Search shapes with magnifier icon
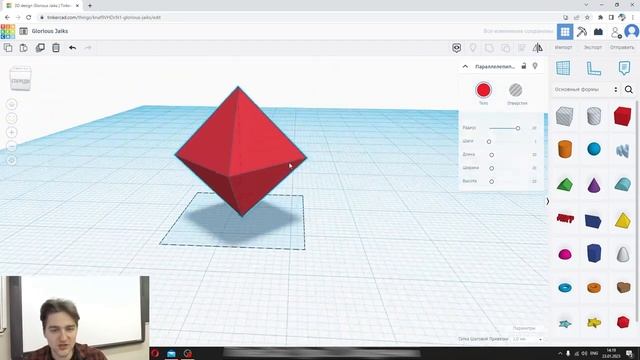 [x=629, y=89]
